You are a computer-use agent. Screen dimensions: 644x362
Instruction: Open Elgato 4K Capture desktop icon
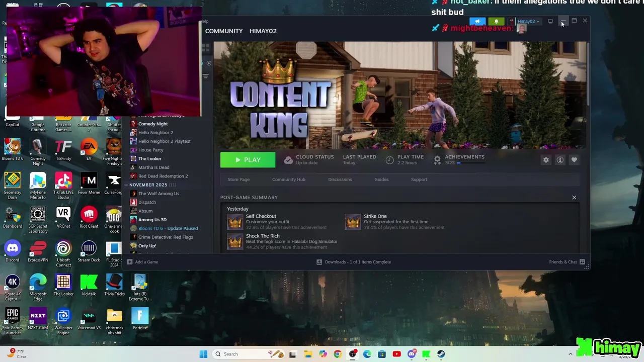(x=13, y=289)
